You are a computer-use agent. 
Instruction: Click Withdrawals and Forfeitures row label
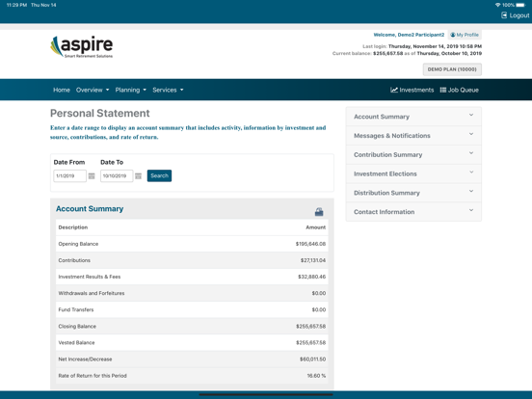(92, 293)
